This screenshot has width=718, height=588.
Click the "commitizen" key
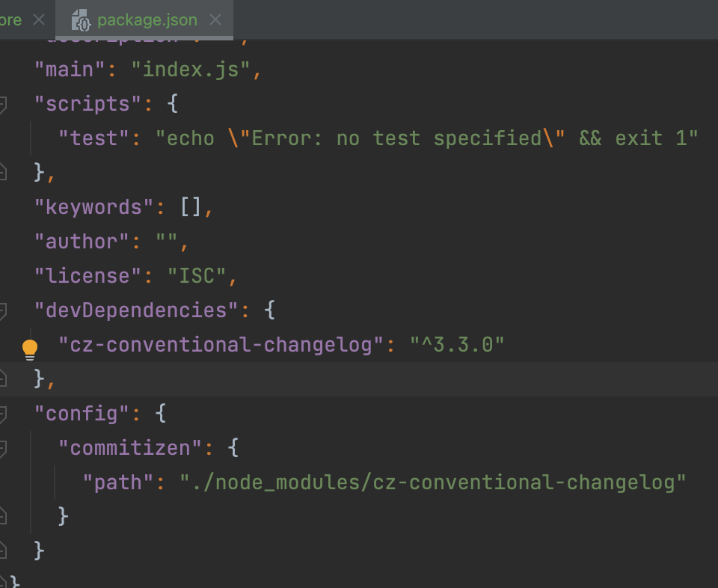click(x=130, y=448)
